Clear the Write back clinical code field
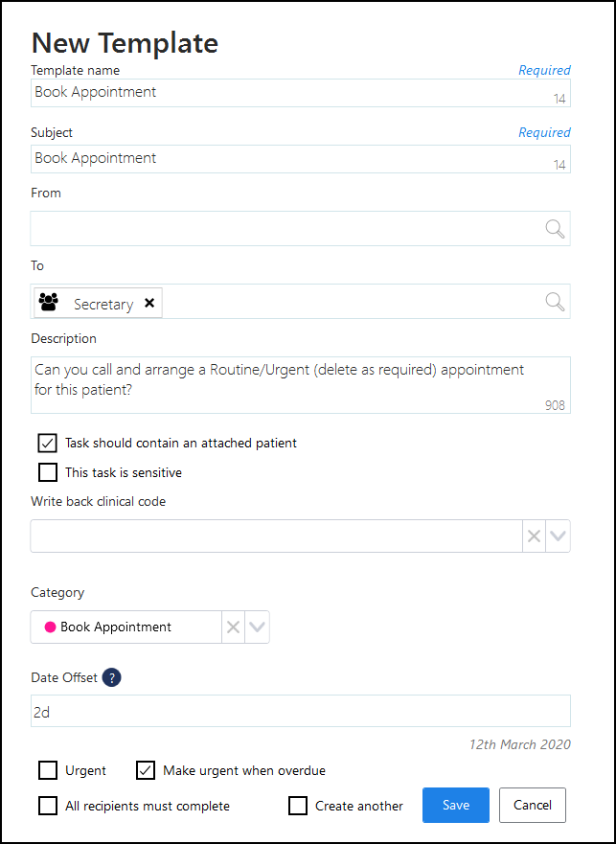Image resolution: width=616 pixels, height=844 pixels. (x=534, y=536)
